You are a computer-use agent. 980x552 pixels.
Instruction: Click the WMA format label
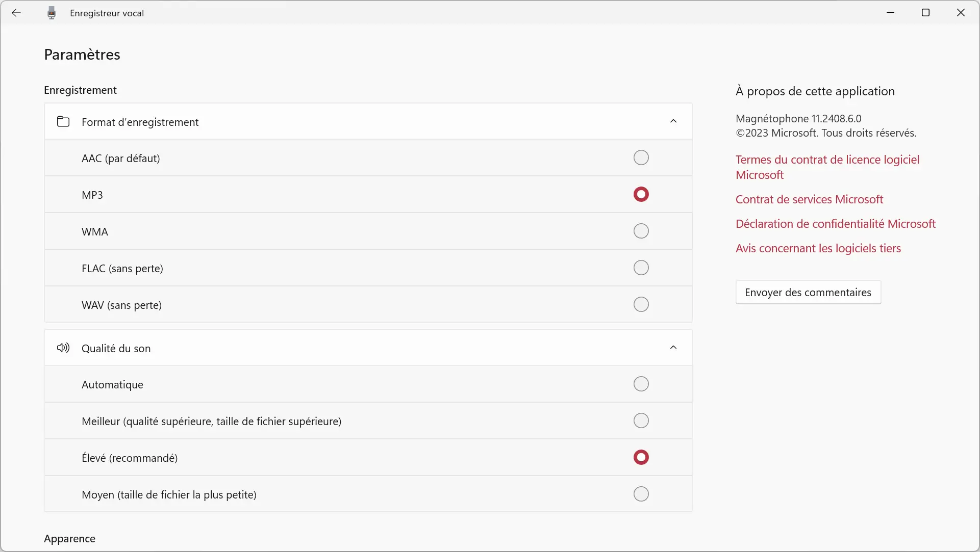tap(95, 231)
